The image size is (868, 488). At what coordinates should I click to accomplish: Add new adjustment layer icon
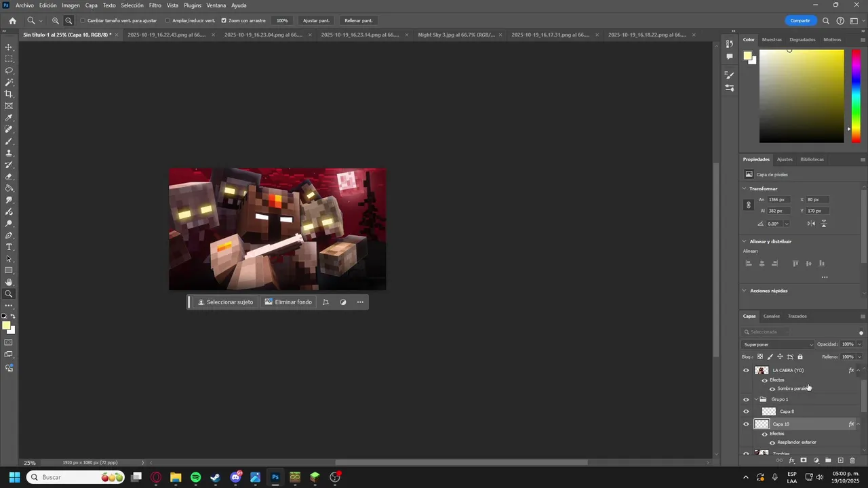pyautogui.click(x=816, y=461)
